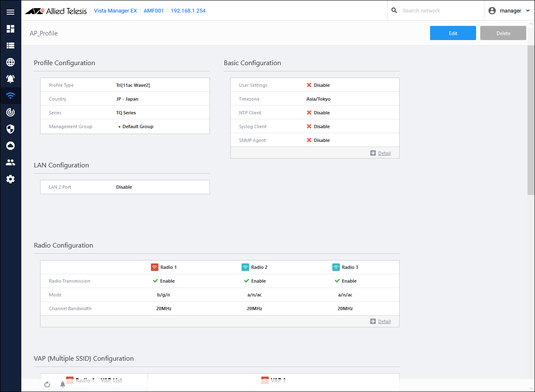The image size is (535, 392).
Task: Open the dashboard icon in sidebar
Action: [10, 29]
